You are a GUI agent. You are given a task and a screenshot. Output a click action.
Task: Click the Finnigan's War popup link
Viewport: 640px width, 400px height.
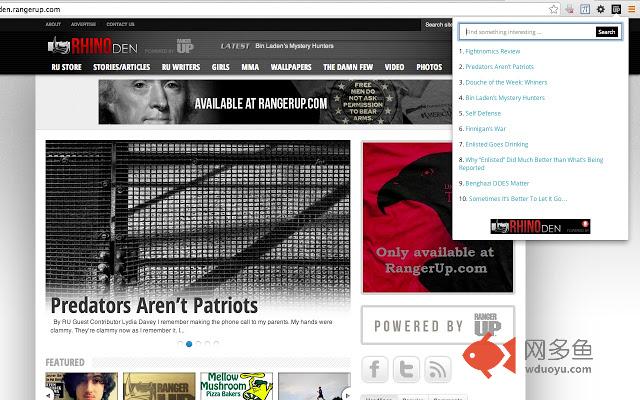tap(486, 129)
